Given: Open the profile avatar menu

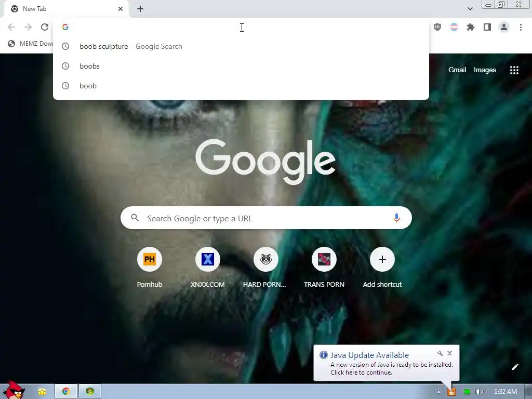Looking at the screenshot, I should [504, 27].
